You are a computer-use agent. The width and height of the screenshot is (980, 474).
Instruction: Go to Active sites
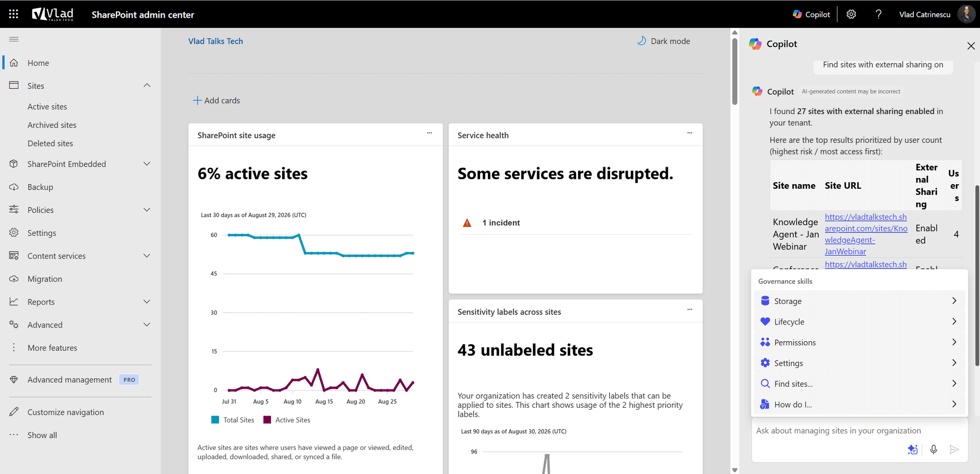point(47,106)
